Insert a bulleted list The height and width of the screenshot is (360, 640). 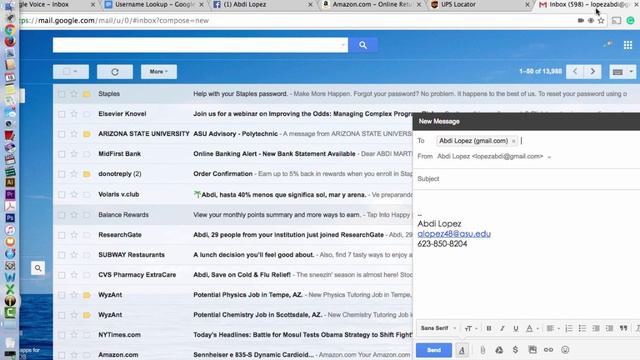tap(582, 328)
